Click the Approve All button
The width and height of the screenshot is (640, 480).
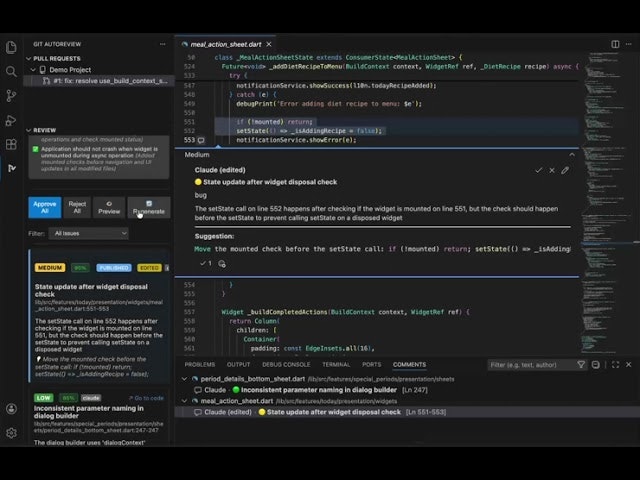(x=44, y=207)
